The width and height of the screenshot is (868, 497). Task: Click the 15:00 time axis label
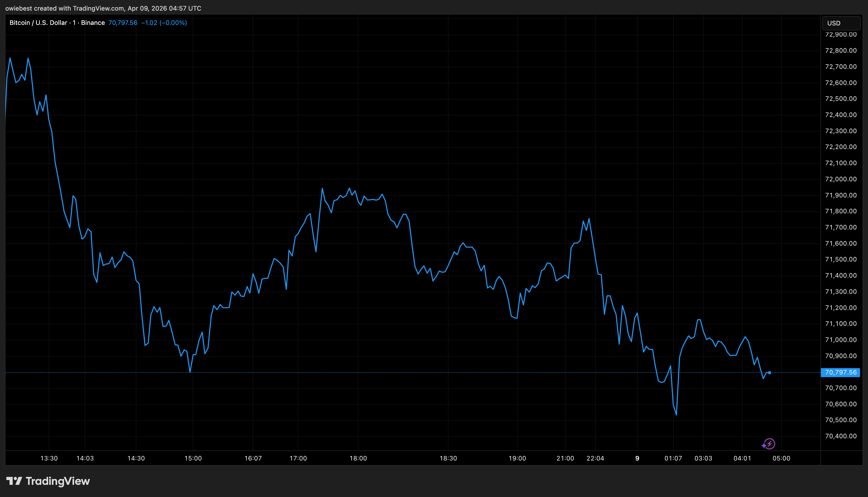tap(193, 458)
